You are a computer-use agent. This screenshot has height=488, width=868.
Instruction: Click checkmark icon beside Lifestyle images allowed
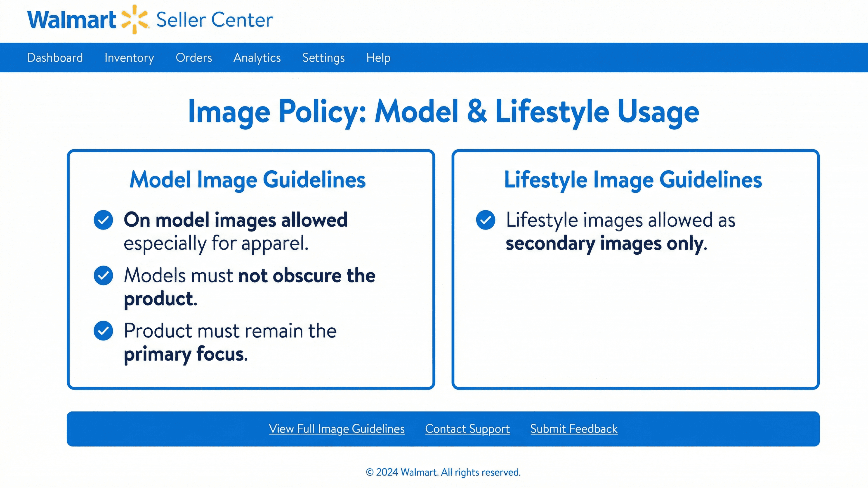[x=486, y=220]
